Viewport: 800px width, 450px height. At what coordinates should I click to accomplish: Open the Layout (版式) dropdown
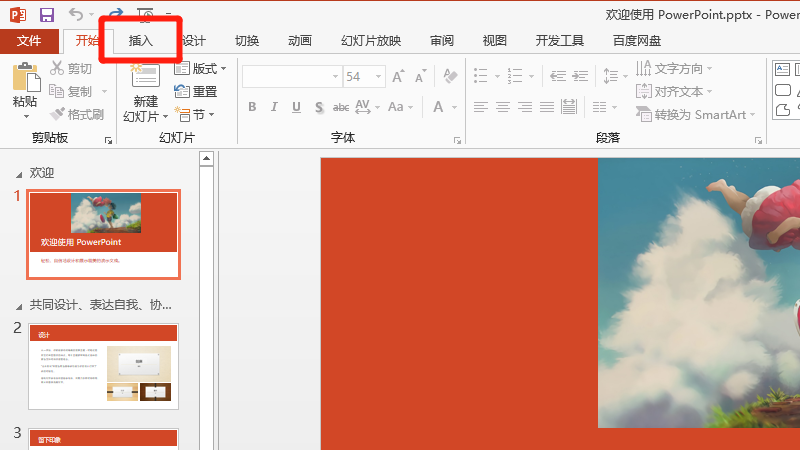click(201, 69)
